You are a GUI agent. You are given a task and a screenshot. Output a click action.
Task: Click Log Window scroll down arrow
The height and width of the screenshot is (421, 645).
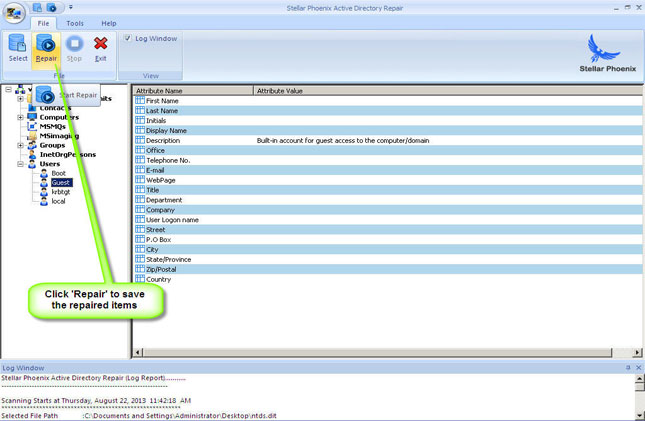(x=639, y=416)
